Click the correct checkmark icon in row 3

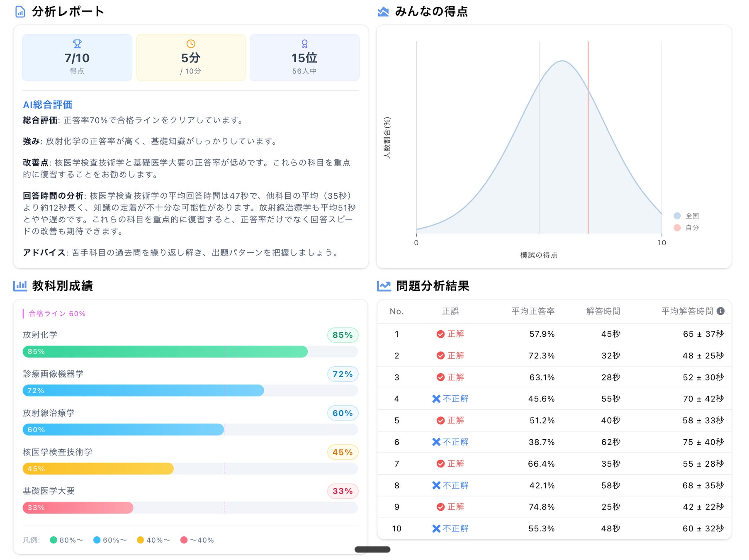pyautogui.click(x=440, y=377)
